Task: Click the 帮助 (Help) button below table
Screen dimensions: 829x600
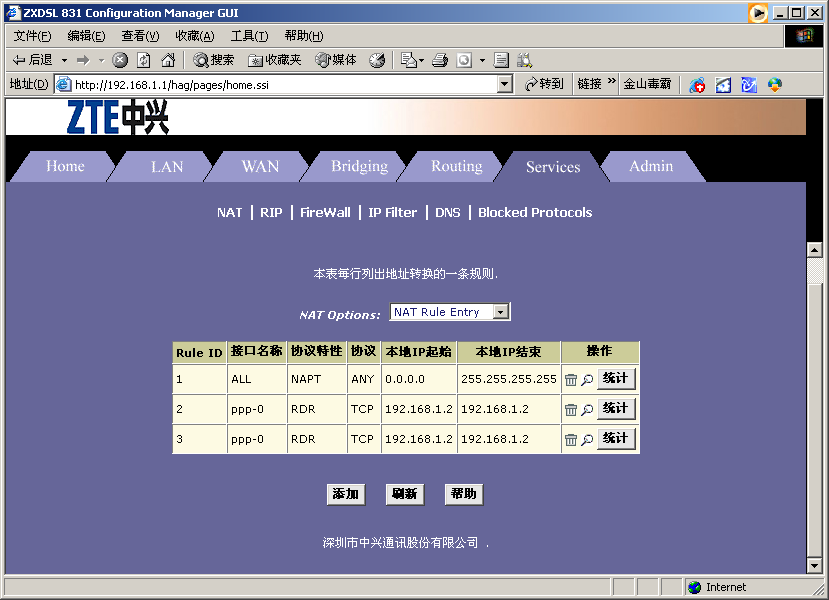Action: pyautogui.click(x=464, y=494)
